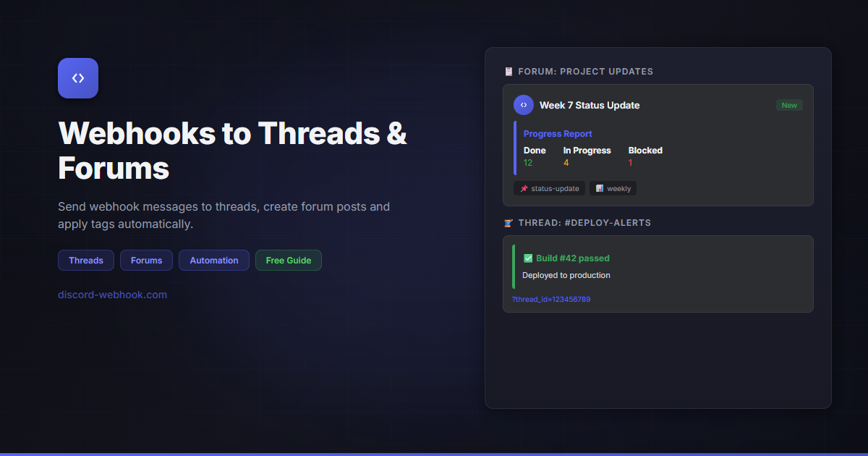Image resolution: width=868 pixels, height=456 pixels.
Task: Toggle the Automation filter pill
Action: point(213,260)
